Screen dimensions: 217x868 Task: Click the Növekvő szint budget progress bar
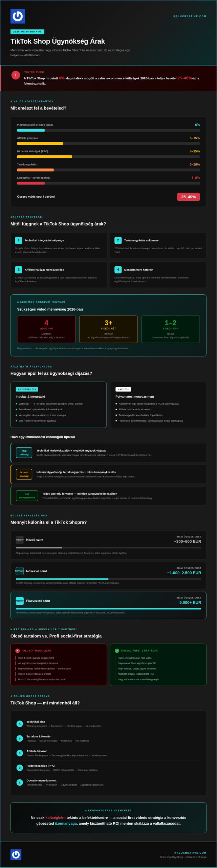pos(108,579)
